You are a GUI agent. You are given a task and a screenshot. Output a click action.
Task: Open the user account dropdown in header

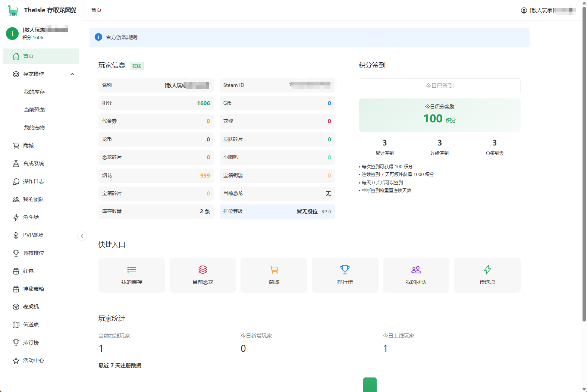pyautogui.click(x=548, y=10)
